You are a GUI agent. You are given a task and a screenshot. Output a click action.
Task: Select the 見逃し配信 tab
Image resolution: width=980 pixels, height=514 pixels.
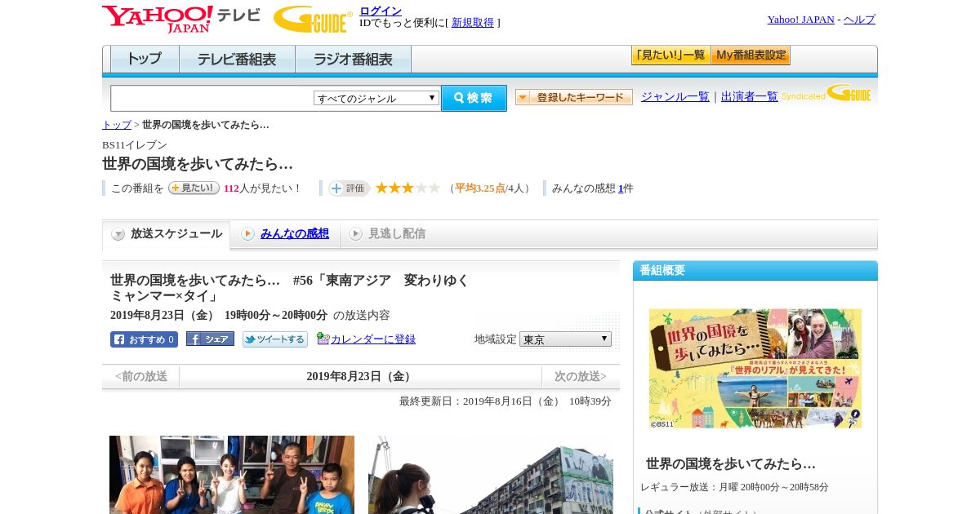click(x=387, y=234)
